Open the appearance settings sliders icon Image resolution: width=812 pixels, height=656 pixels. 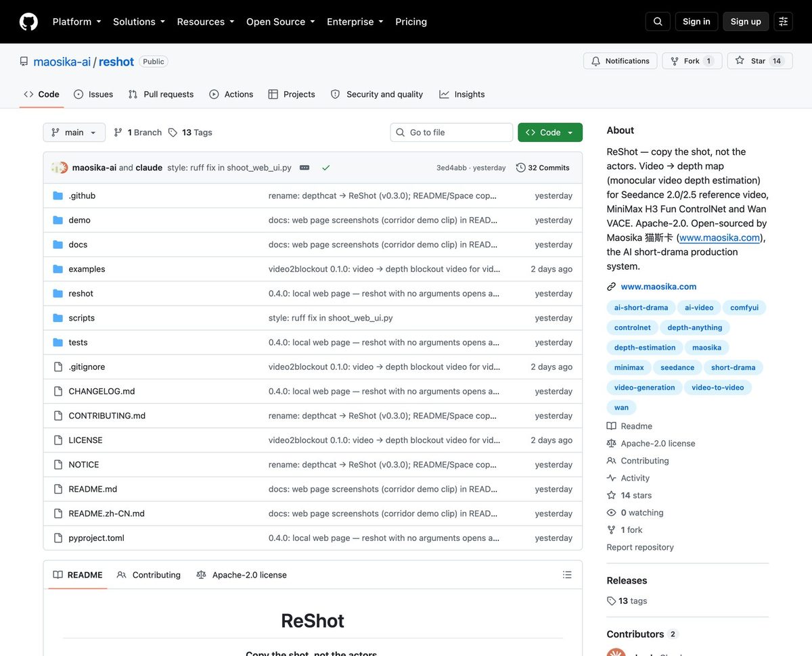click(784, 22)
